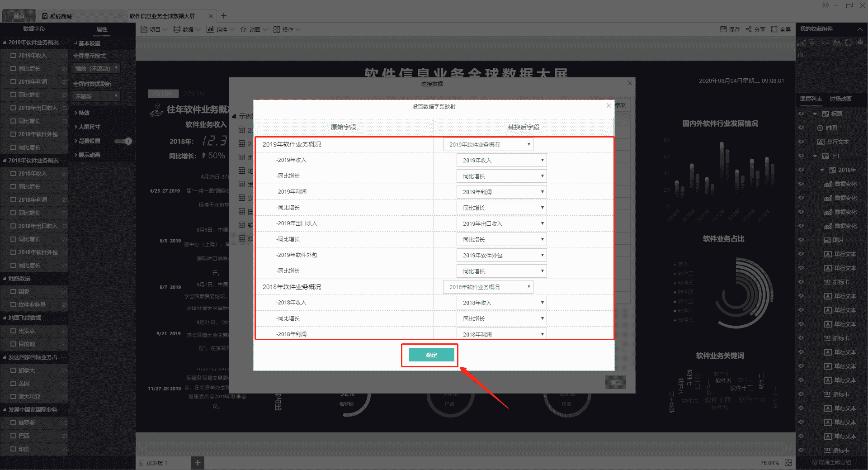Screen dimensions: 868x470
Task: Toggle the 背景设置 switch
Action: click(x=123, y=141)
